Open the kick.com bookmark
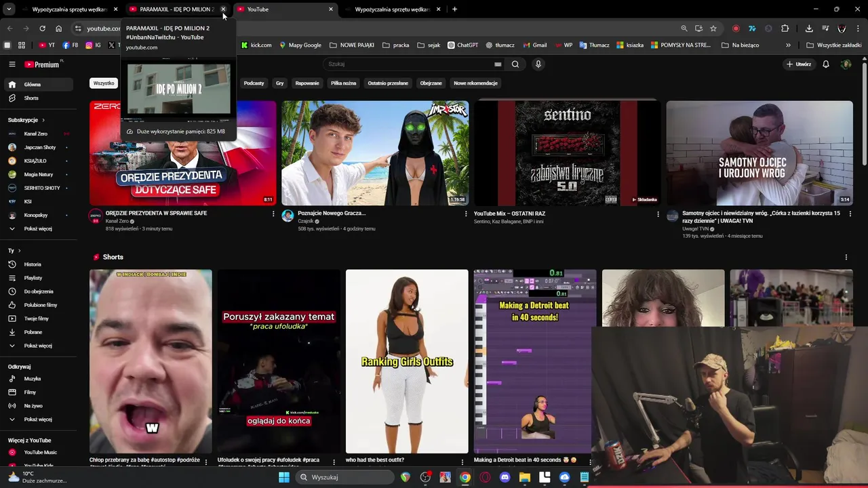 (256, 45)
